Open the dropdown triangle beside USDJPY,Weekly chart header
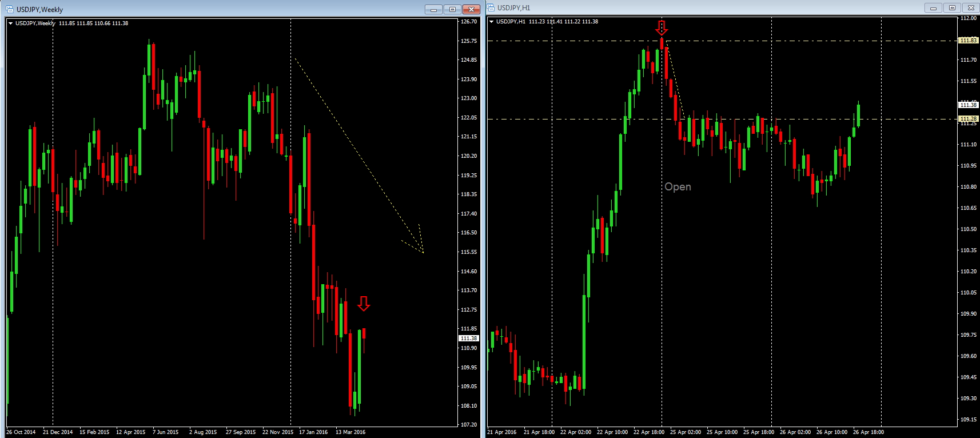Screen dimensions: 980x438 tap(10, 23)
